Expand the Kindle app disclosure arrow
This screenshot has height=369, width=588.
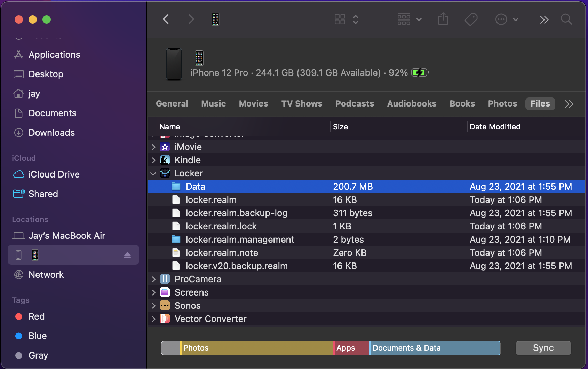[x=153, y=160]
